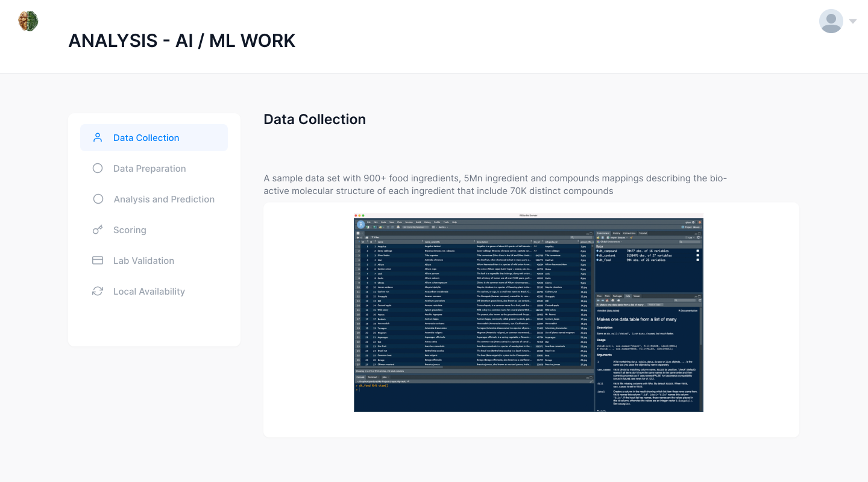Open the Analysis and Prediction section
The width and height of the screenshot is (868, 482).
pyautogui.click(x=164, y=199)
